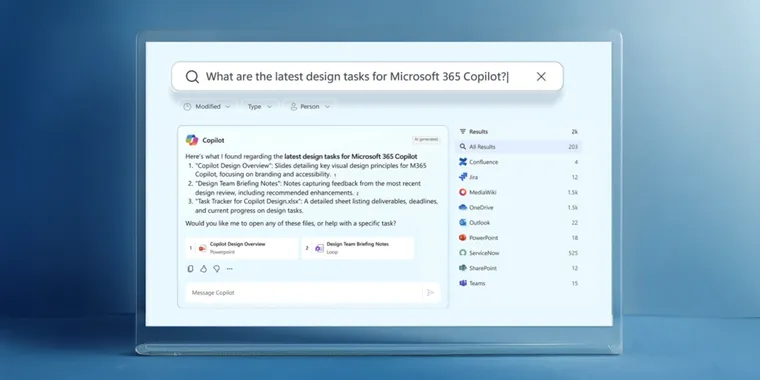The image size is (760, 380).
Task: Click the 2k total Results count
Action: 574,132
